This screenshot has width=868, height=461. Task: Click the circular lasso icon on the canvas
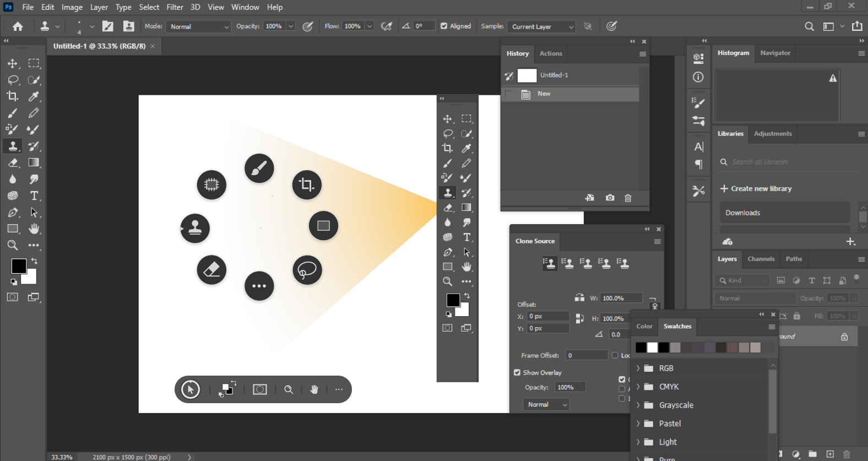tap(307, 270)
